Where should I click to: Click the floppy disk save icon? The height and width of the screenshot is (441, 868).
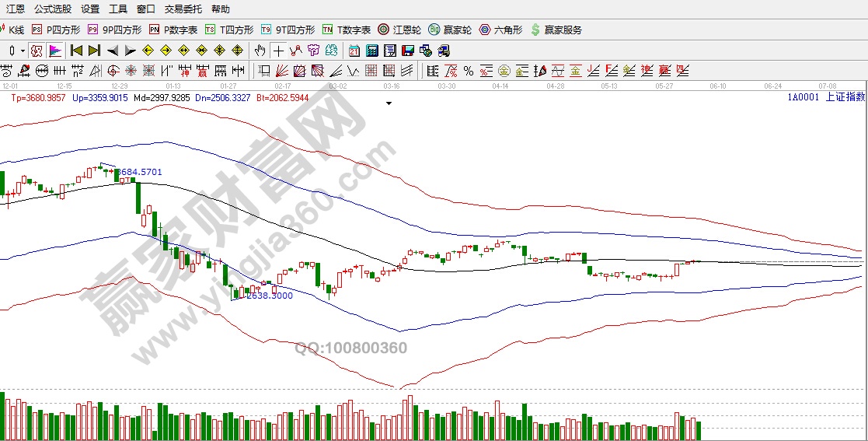coord(408,51)
